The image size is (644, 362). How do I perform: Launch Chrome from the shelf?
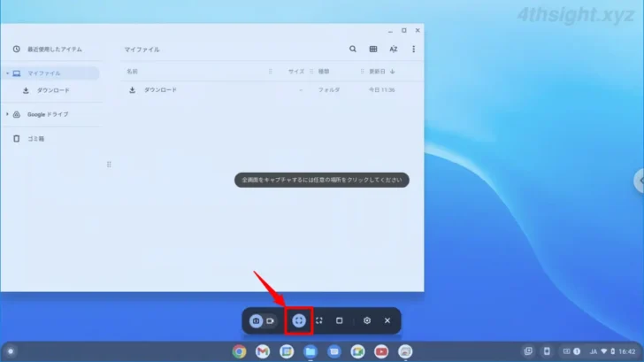tap(239, 351)
